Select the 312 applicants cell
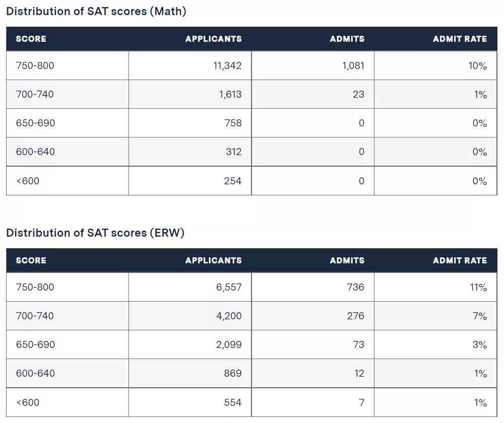 pyautogui.click(x=233, y=152)
